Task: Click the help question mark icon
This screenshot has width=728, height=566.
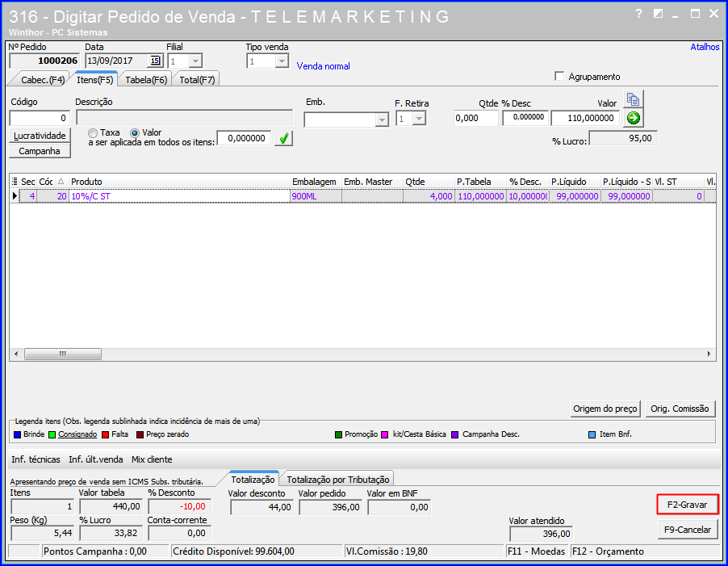Action: 639,14
